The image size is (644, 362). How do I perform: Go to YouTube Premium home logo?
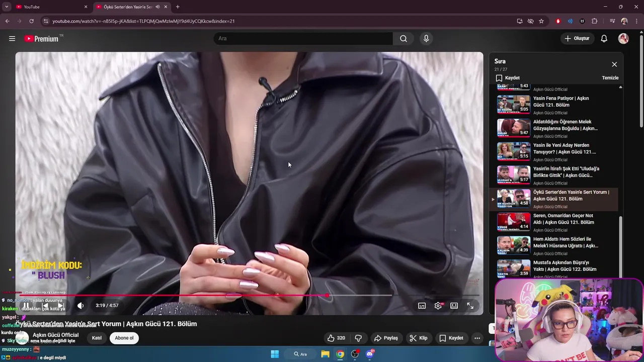tap(41, 39)
